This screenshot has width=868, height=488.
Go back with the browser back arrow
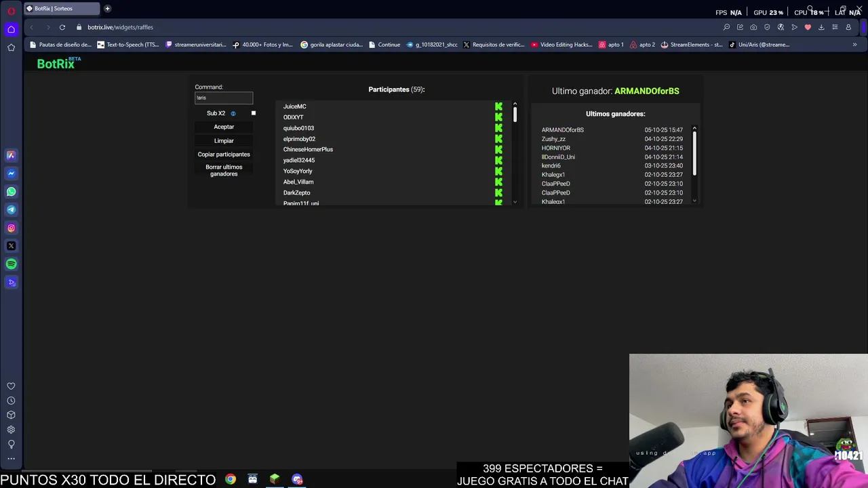[31, 27]
